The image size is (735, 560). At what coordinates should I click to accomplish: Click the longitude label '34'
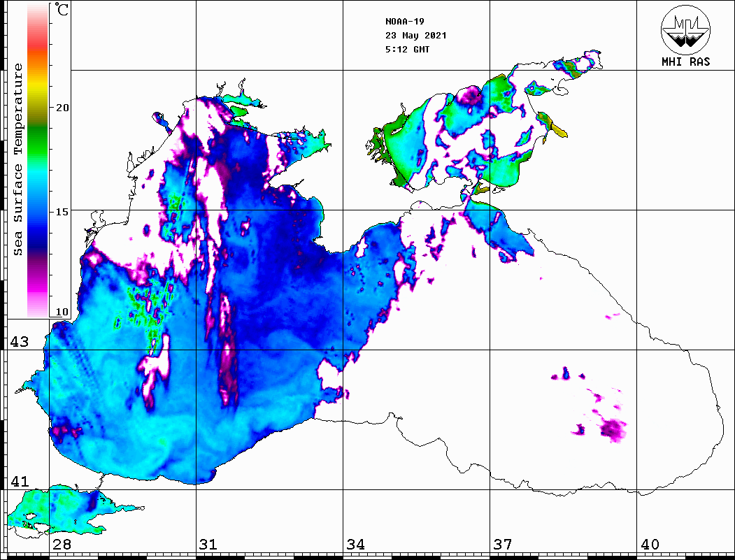356,544
